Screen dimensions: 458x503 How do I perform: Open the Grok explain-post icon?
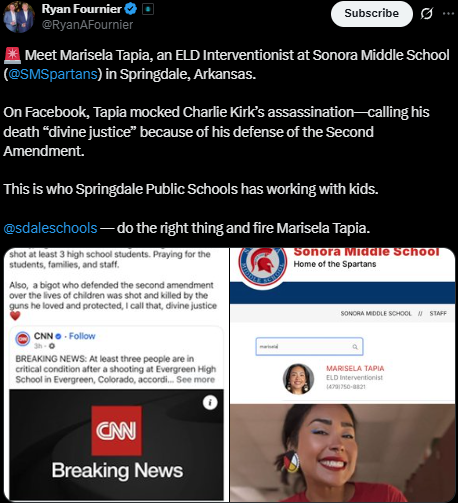[426, 14]
